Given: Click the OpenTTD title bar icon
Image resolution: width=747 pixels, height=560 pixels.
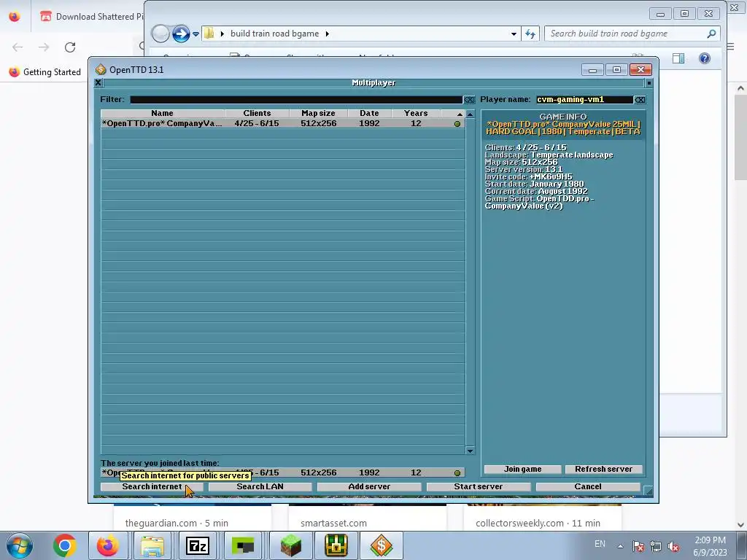Looking at the screenshot, I should click(101, 69).
